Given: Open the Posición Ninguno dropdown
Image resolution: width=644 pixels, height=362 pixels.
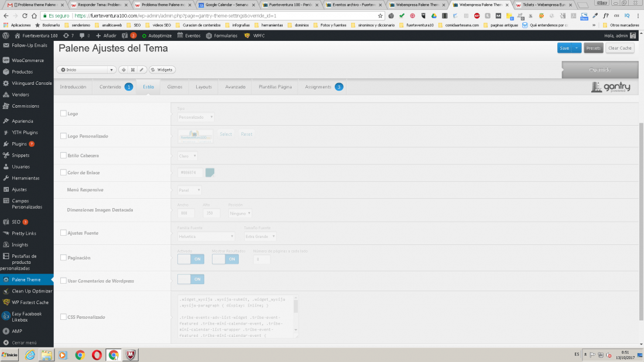Looking at the screenshot, I should 240,213.
